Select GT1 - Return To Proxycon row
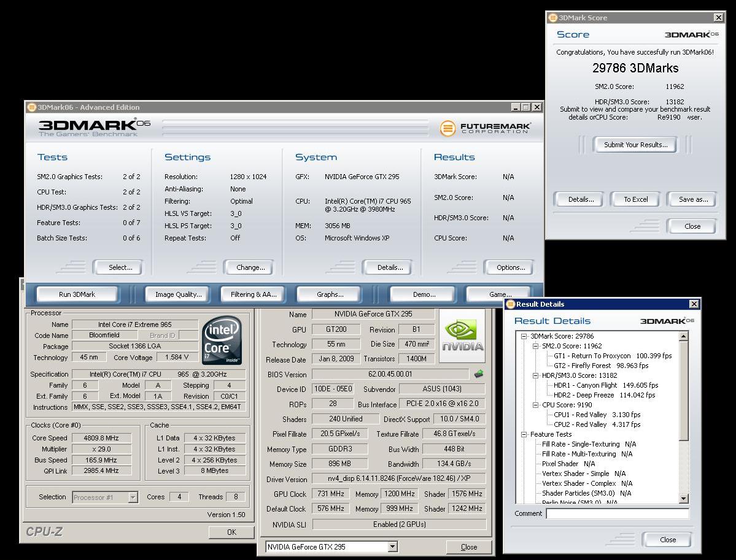736x560 pixels. click(x=613, y=356)
